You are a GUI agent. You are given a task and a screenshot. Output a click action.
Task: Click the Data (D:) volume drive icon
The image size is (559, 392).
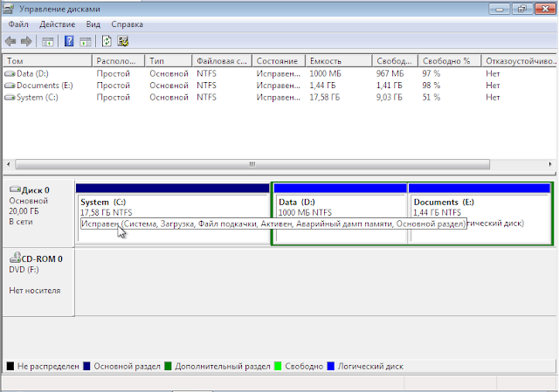[x=10, y=73]
